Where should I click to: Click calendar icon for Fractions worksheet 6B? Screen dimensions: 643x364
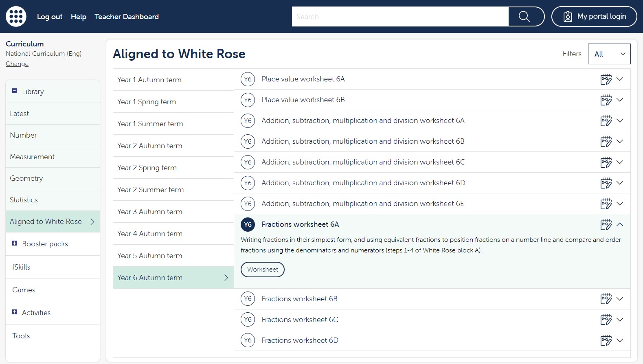click(606, 299)
